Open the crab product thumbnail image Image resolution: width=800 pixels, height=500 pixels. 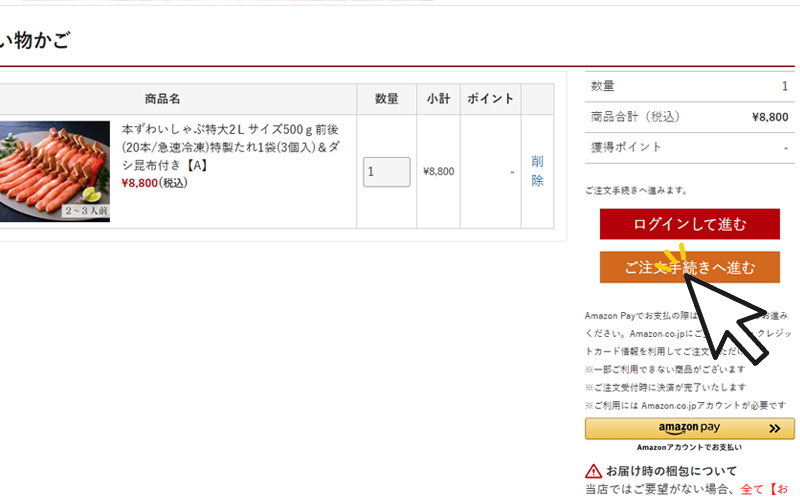pyautogui.click(x=55, y=171)
